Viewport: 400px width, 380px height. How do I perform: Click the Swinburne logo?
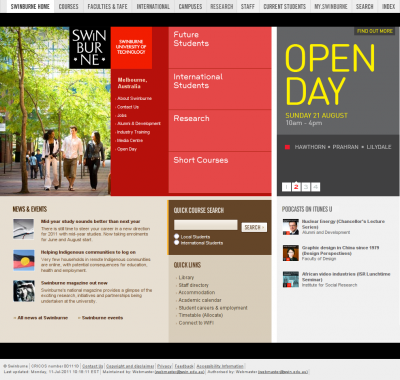90,48
